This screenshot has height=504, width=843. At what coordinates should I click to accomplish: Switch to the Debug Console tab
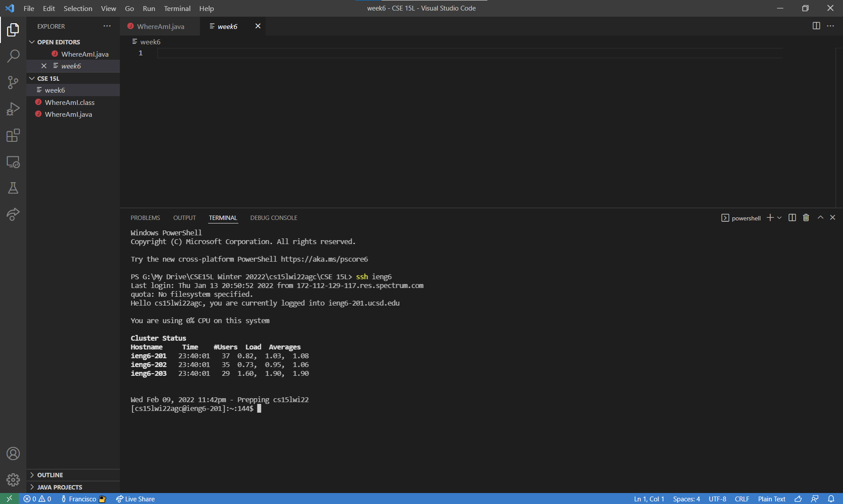[x=274, y=218]
